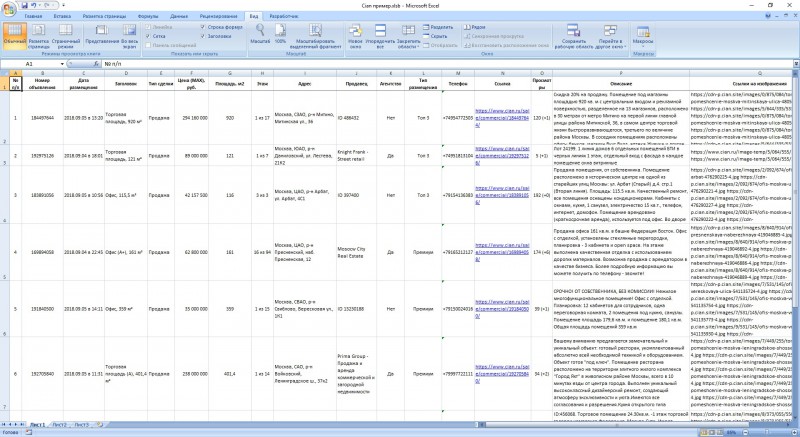This screenshot has height=437, width=800.
Task: Click the Normal view status bar button
Action: click(x=704, y=432)
